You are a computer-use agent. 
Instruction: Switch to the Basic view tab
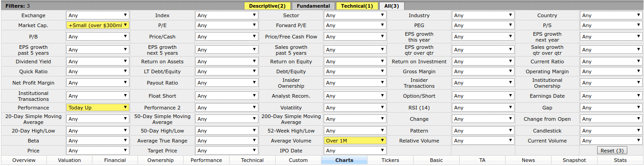click(436, 160)
